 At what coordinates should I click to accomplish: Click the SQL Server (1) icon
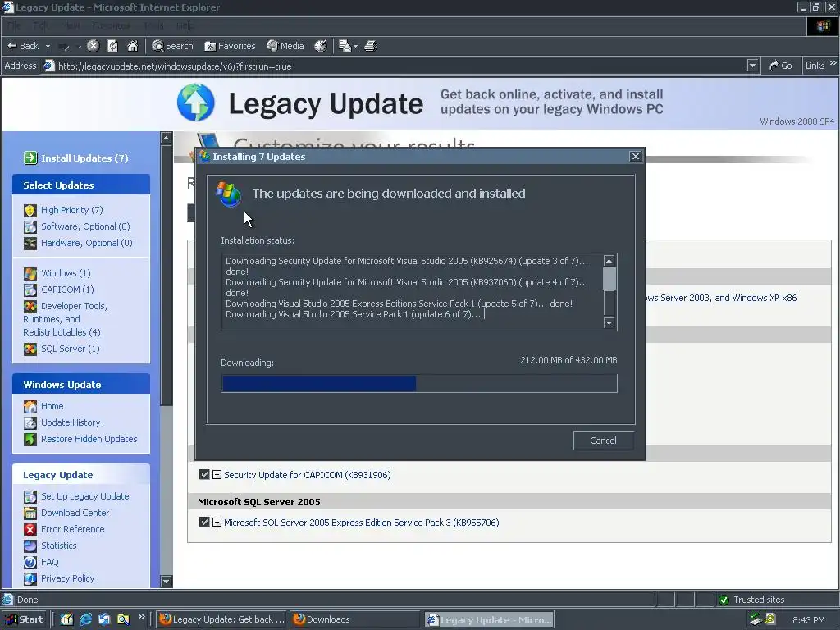point(30,349)
